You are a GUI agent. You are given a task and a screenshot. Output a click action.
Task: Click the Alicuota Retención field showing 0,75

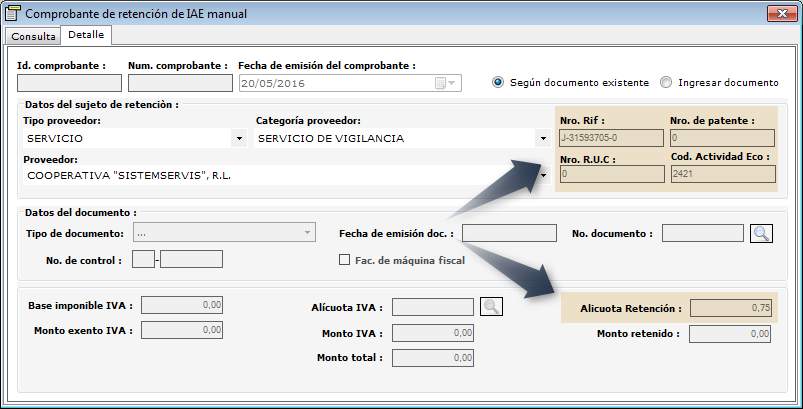(x=731, y=308)
